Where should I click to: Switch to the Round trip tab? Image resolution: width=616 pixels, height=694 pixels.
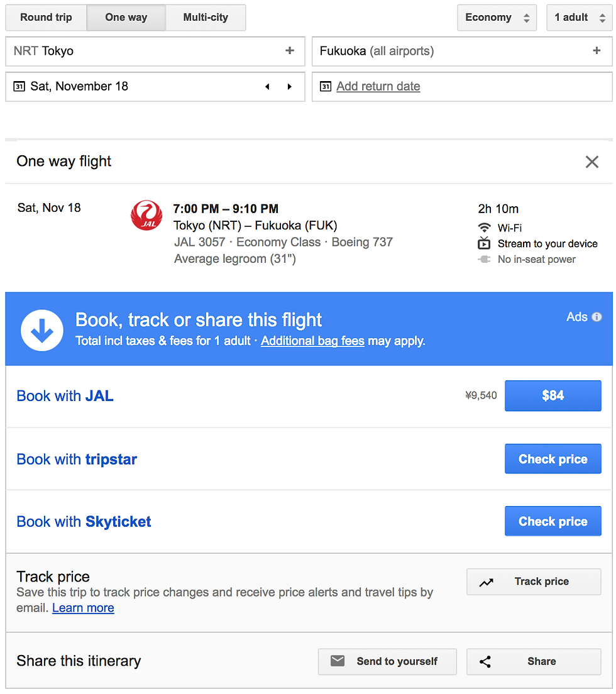pos(46,18)
